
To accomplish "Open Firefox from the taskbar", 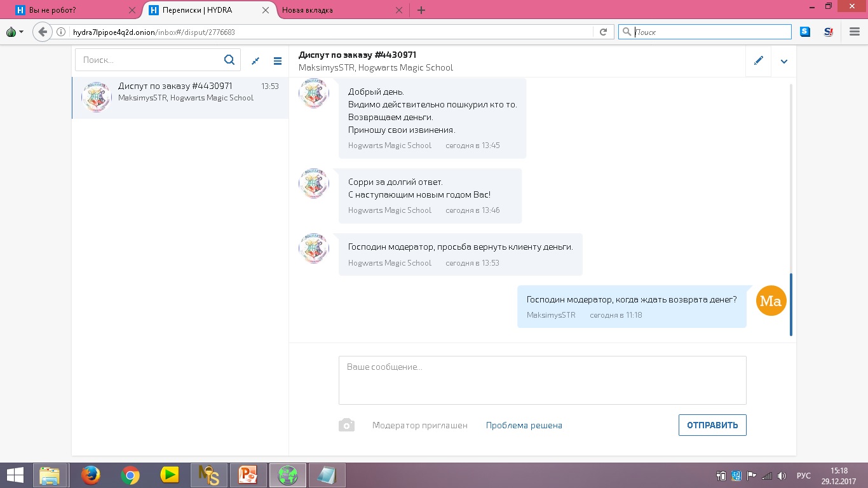I will [91, 475].
